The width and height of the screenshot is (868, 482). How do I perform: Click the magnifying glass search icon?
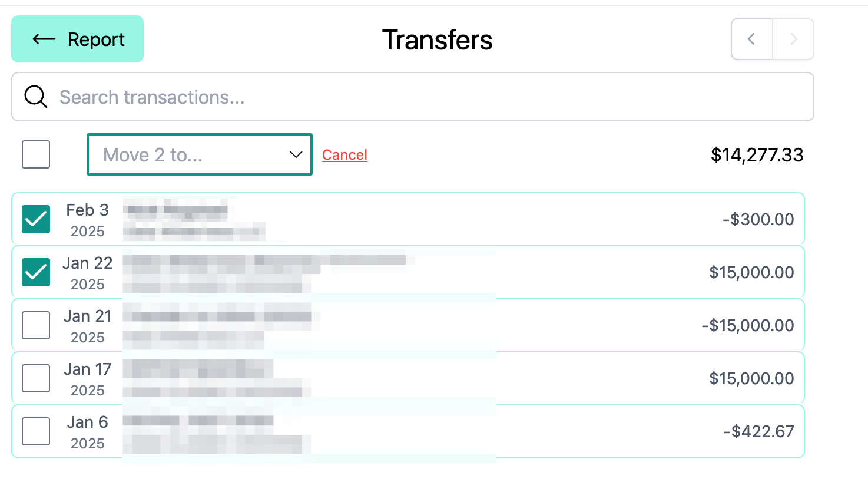tap(35, 97)
